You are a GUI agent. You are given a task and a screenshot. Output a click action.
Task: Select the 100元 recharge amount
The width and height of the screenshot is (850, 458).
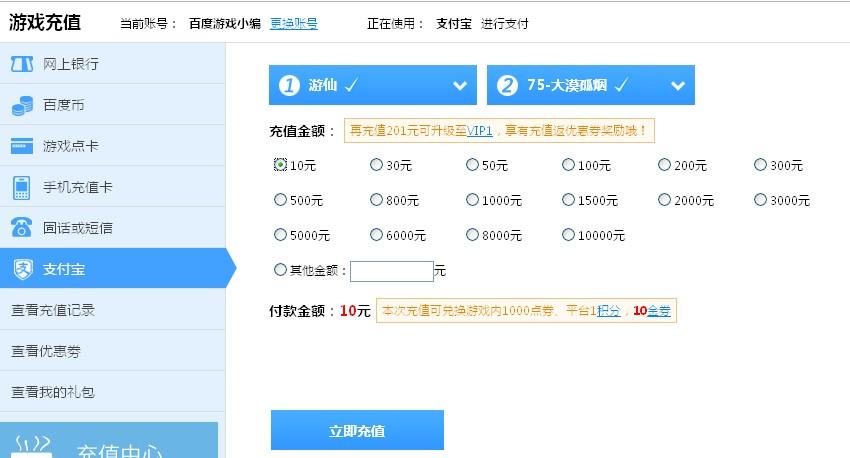tap(568, 164)
